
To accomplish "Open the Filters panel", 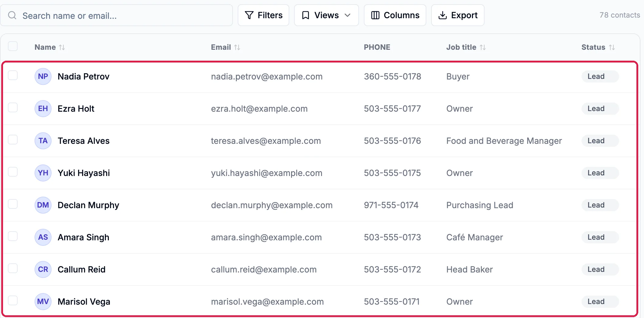I will point(263,15).
